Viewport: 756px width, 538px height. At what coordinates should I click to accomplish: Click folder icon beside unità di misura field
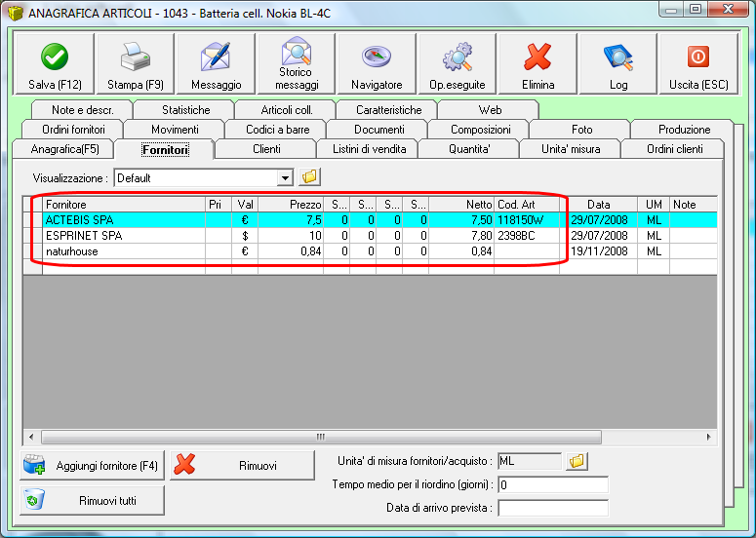point(577,461)
